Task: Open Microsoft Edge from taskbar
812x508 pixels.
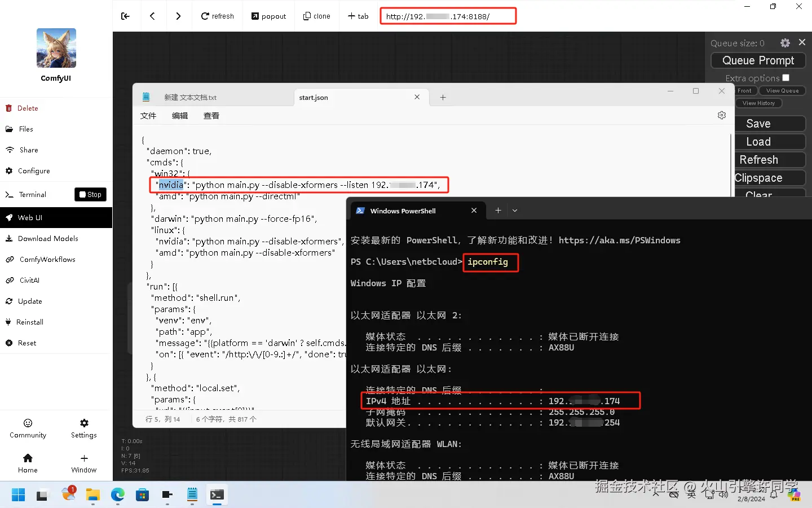Action: pyautogui.click(x=117, y=495)
